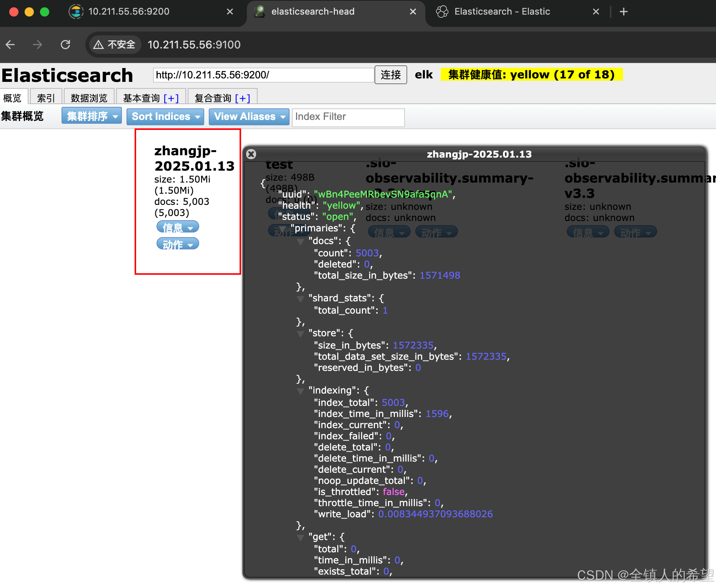Click the elk cluster name label
The image size is (716, 588).
(424, 75)
